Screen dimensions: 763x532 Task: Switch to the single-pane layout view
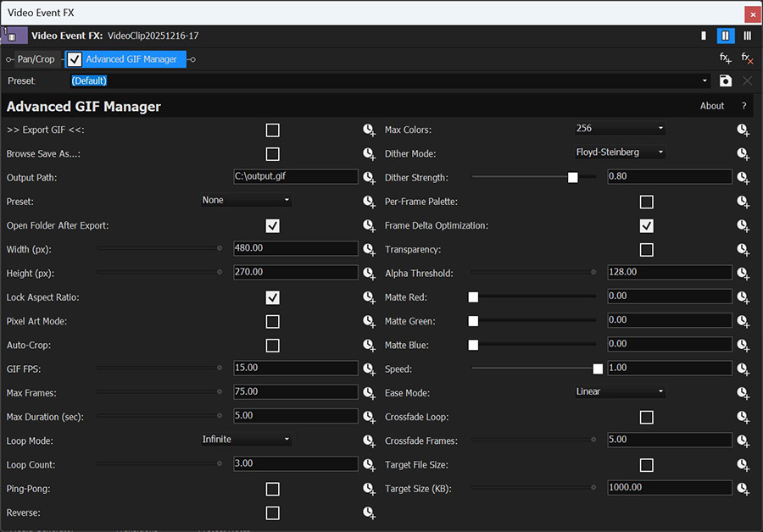[x=705, y=36]
